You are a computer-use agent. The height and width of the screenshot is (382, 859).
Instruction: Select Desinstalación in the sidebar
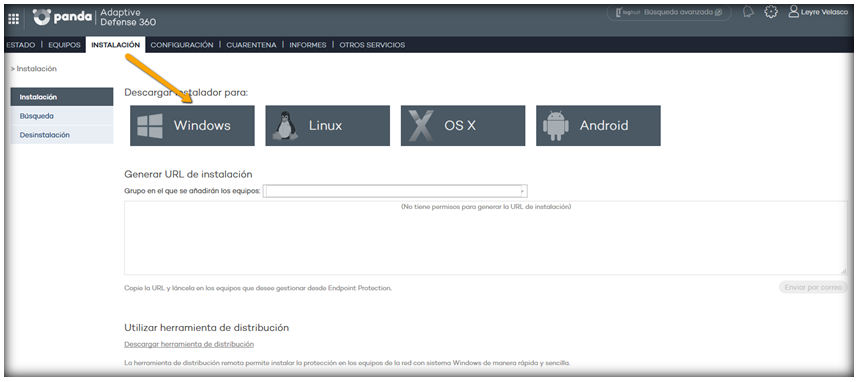(x=62, y=135)
